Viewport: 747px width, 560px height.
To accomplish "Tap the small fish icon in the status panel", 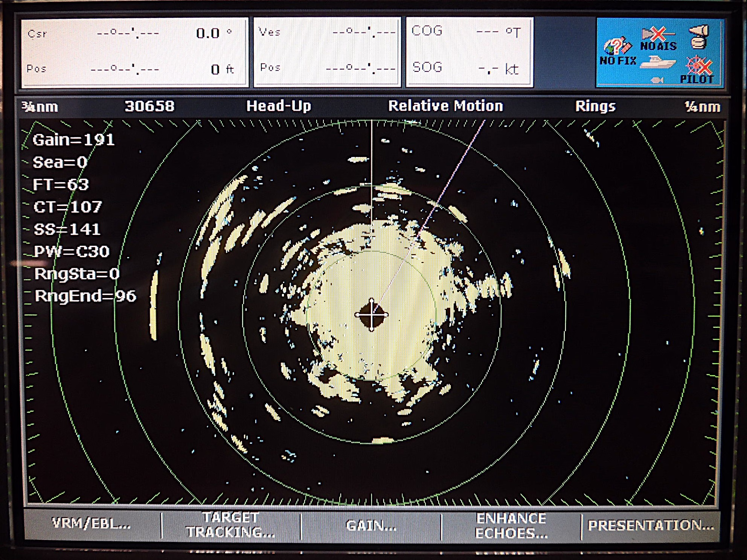I will [657, 80].
